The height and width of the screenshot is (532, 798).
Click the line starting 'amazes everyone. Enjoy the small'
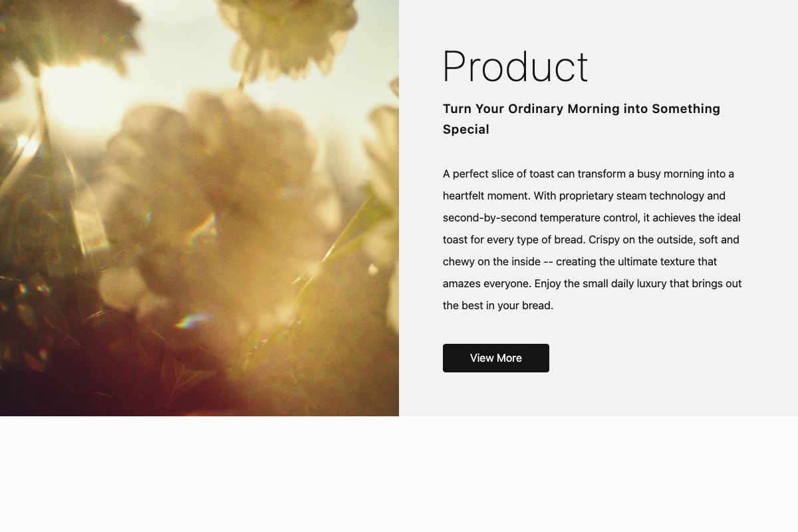[592, 283]
